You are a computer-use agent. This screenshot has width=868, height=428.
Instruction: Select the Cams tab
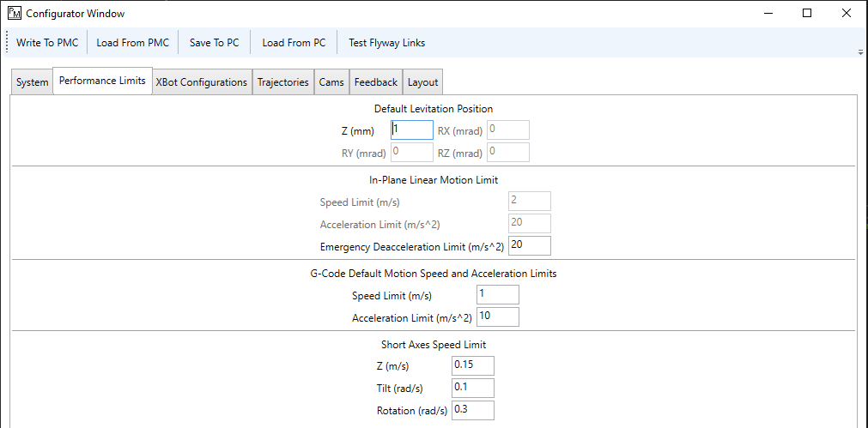(331, 82)
